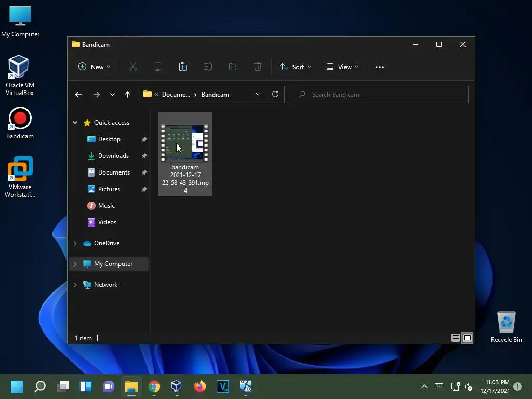Collapse the Quick access tree

pos(75,123)
